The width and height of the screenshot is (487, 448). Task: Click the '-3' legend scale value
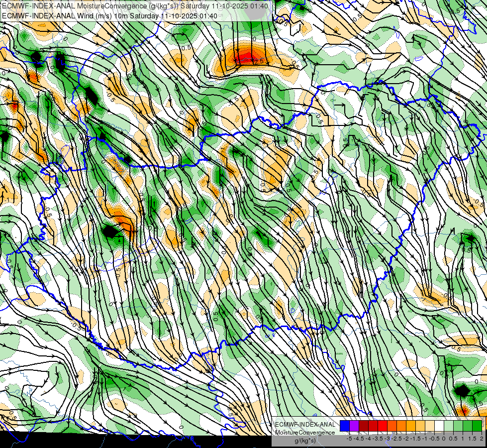[388, 439]
